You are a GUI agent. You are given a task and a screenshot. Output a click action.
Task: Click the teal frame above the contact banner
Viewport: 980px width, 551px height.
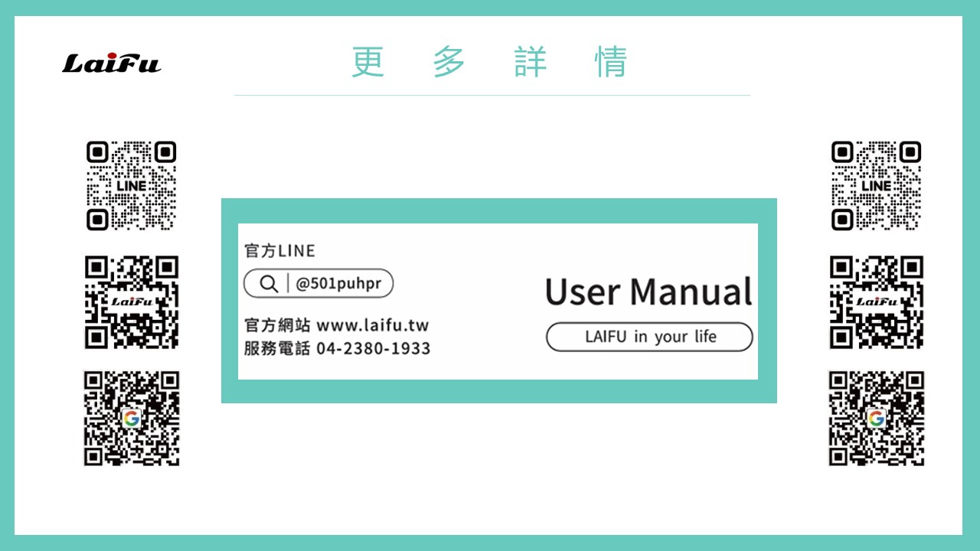tap(498, 210)
